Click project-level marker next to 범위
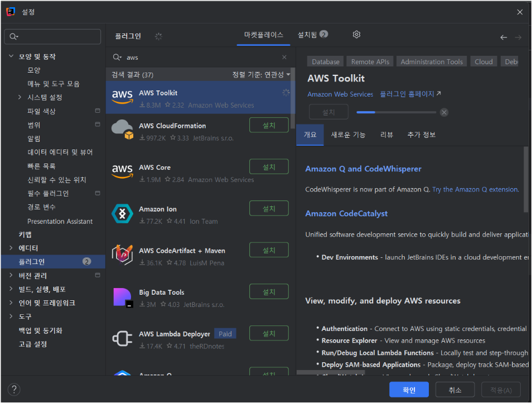532x403 pixels. 98,124
